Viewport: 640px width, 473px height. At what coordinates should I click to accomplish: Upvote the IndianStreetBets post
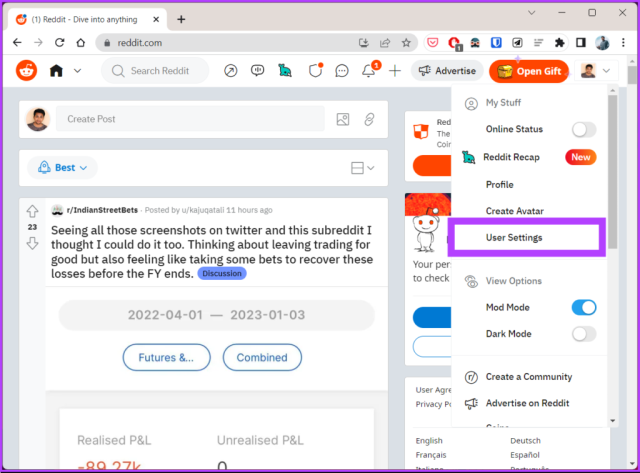coord(32,211)
